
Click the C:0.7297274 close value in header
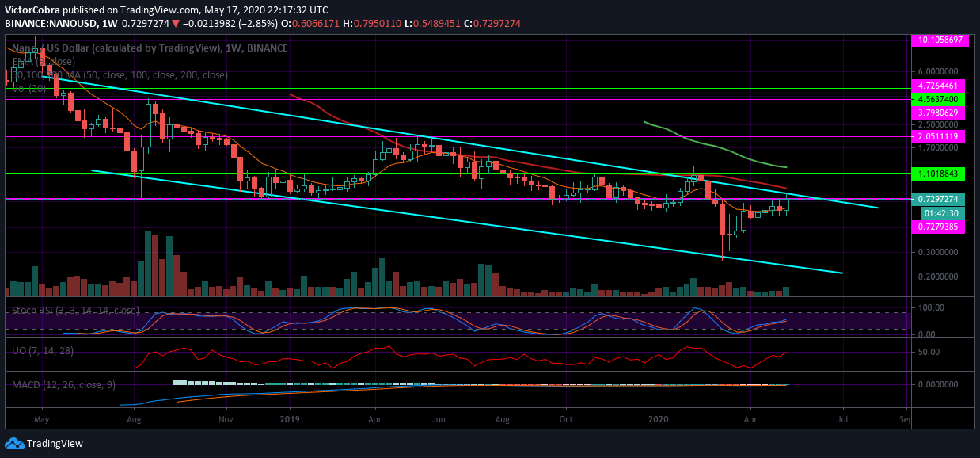pos(493,24)
